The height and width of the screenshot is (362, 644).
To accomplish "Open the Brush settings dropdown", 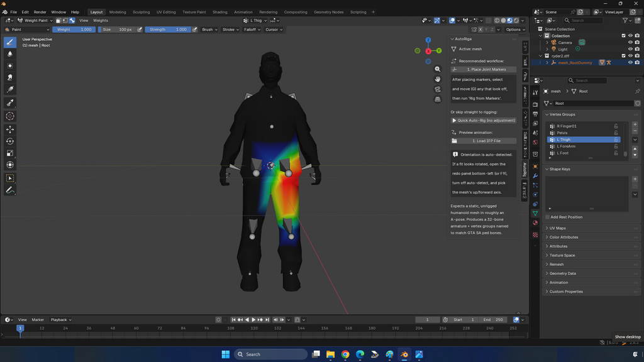I will 209,30.
